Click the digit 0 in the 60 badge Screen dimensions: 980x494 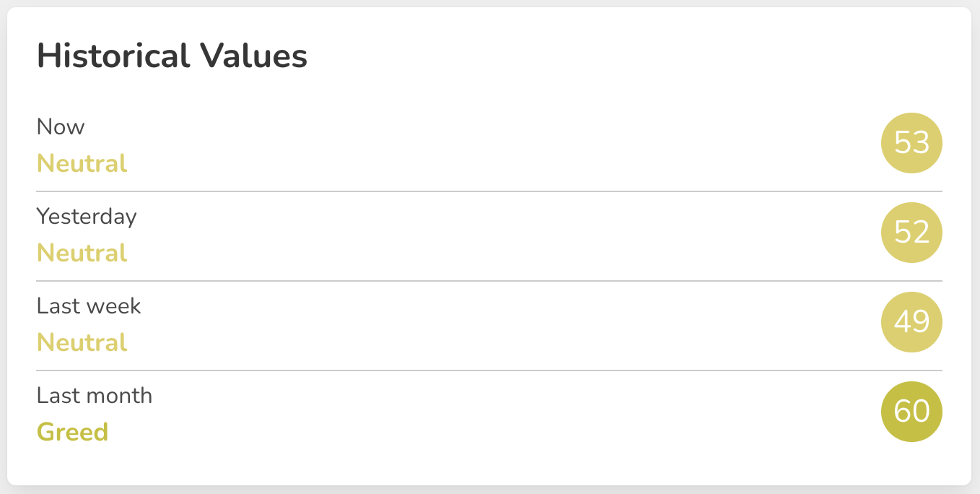pos(920,412)
